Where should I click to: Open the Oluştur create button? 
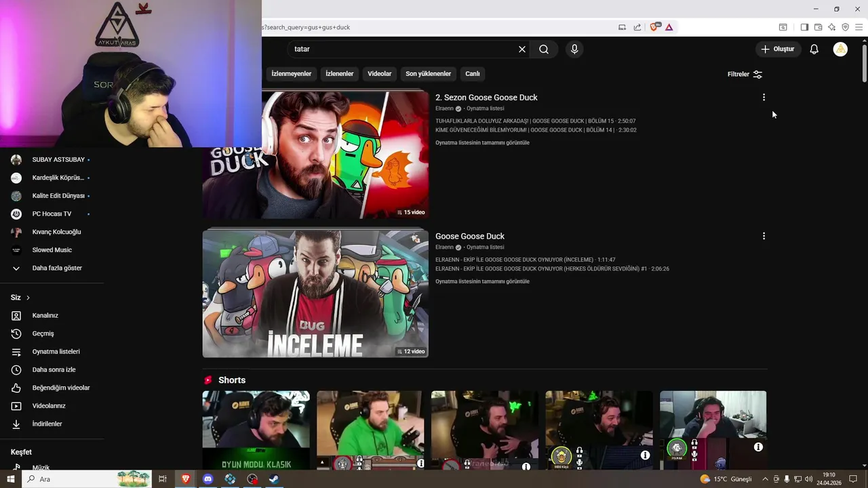(x=778, y=49)
